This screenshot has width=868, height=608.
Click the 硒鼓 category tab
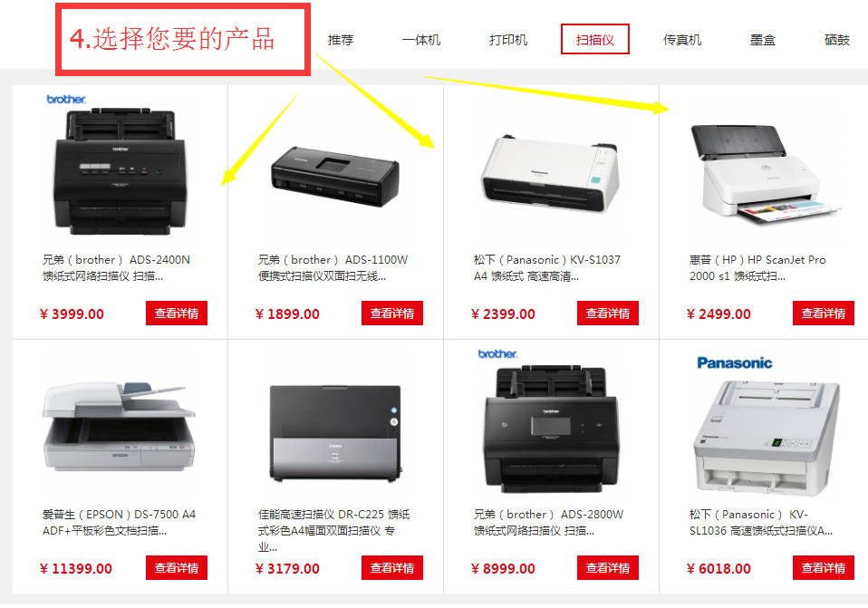pyautogui.click(x=837, y=40)
